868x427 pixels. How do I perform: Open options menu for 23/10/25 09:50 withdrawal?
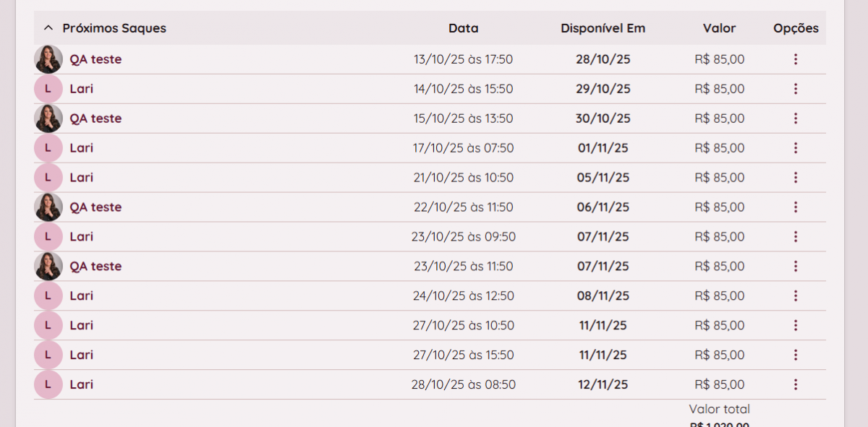[796, 237]
